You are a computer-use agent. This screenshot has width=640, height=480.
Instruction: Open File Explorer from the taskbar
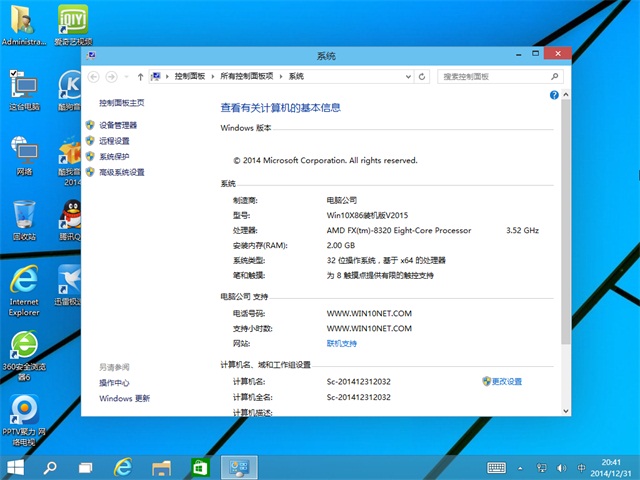pos(162,467)
